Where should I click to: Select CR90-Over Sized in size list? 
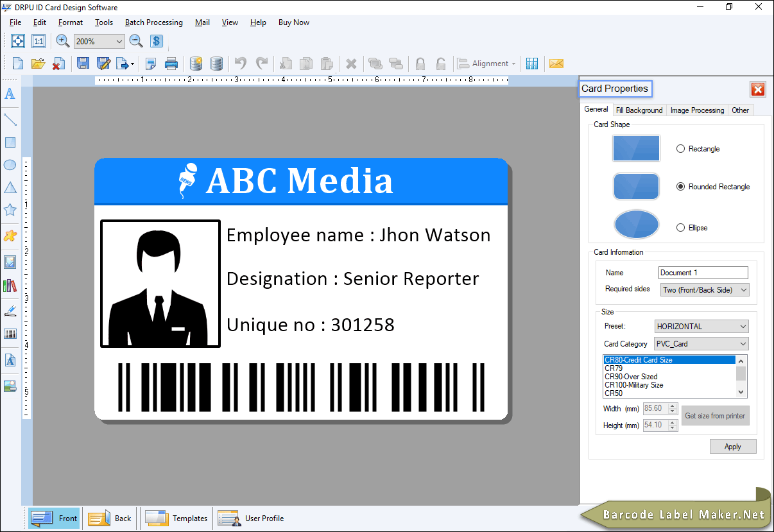click(669, 377)
